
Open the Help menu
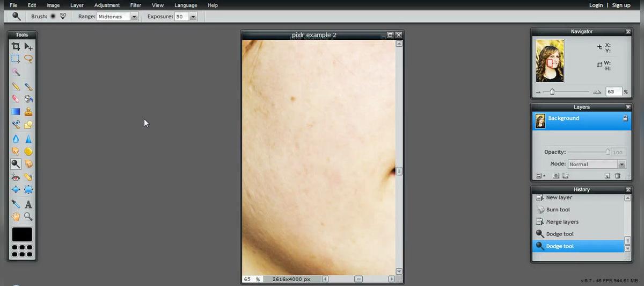pyautogui.click(x=213, y=5)
